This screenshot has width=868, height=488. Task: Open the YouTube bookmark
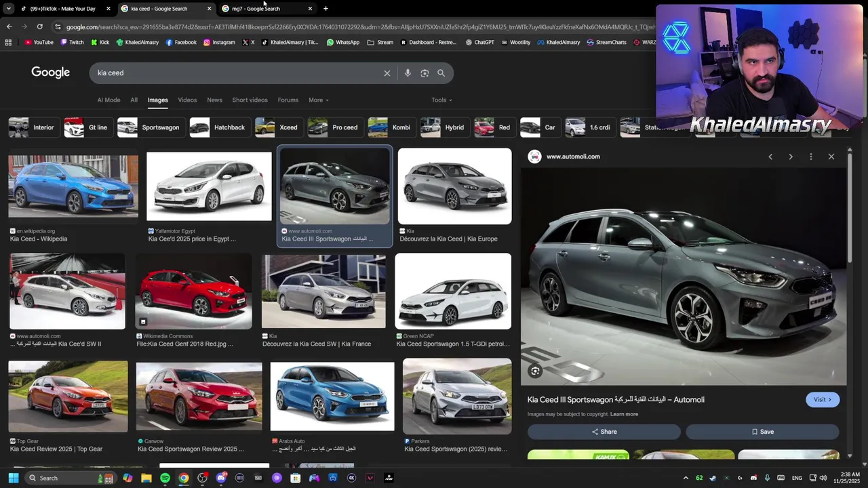[x=39, y=42]
